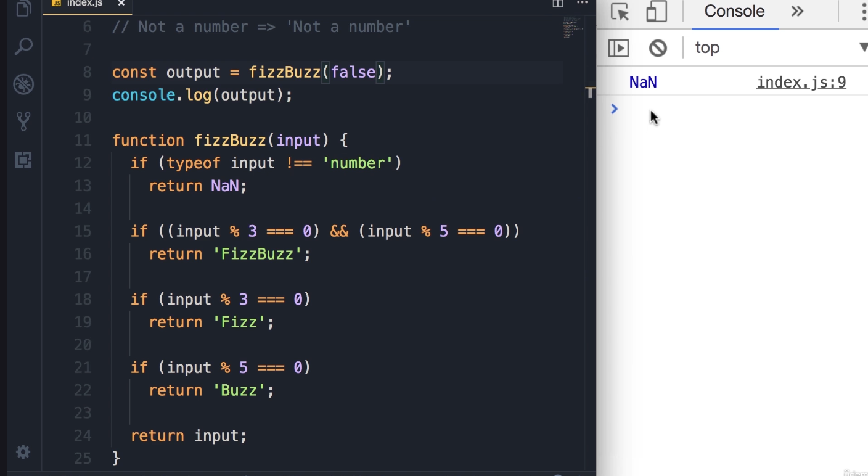This screenshot has width=868, height=476.
Task: Open the Extensions view
Action: click(23, 160)
